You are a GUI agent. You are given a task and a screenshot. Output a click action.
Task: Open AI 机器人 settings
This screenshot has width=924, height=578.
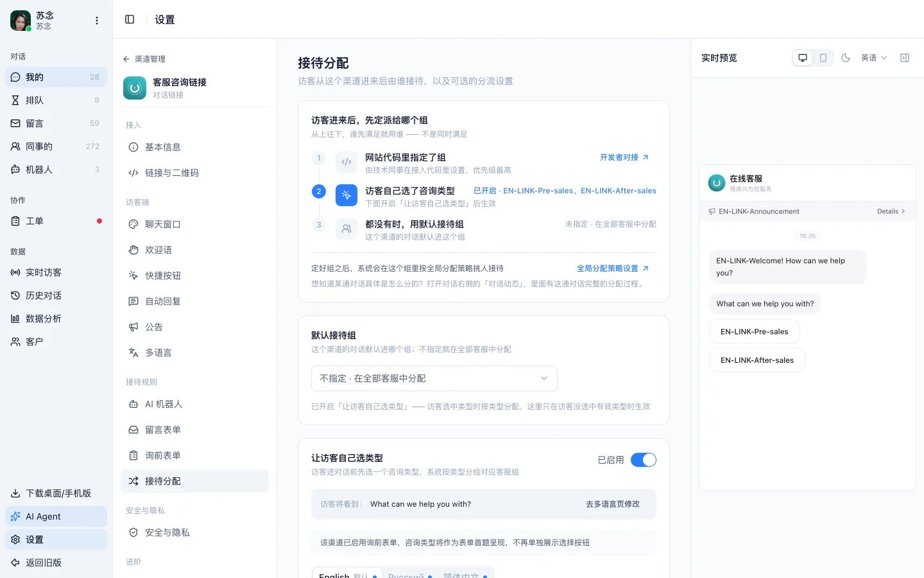[194, 404]
